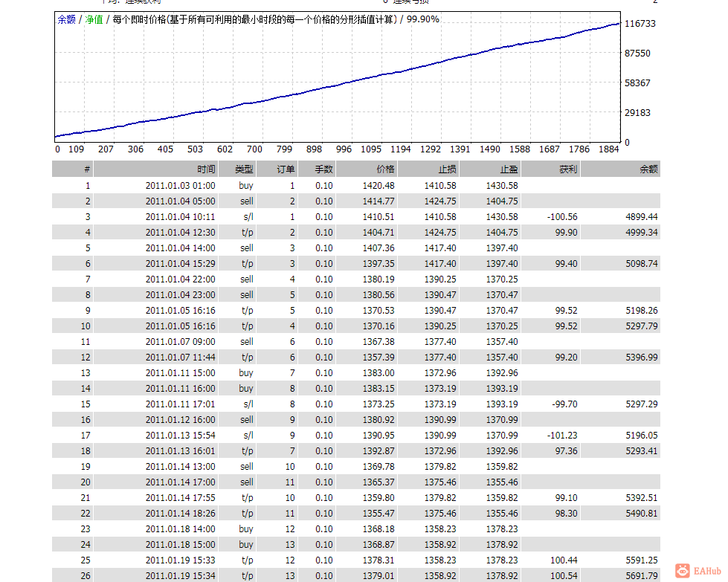Click the -100.56 profit value

point(562,217)
